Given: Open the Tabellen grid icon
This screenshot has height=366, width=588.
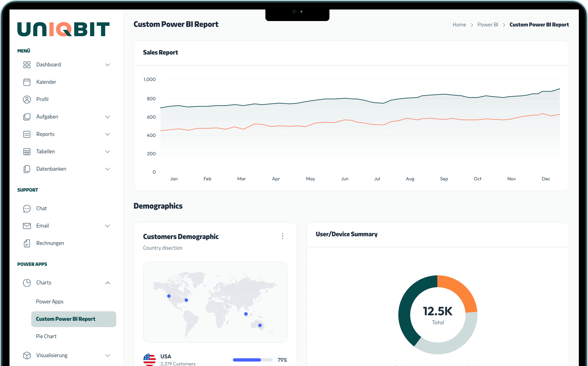Looking at the screenshot, I should [27, 151].
